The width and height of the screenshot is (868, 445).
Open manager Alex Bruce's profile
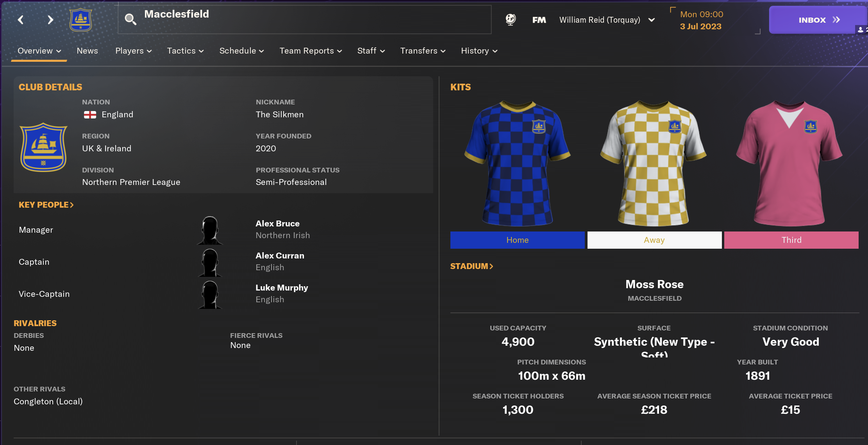pyautogui.click(x=277, y=224)
